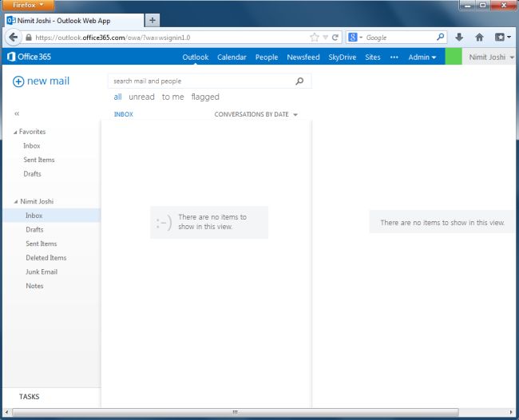519x420 pixels.
Task: Click the Google search magnifier icon
Action: tap(440, 37)
